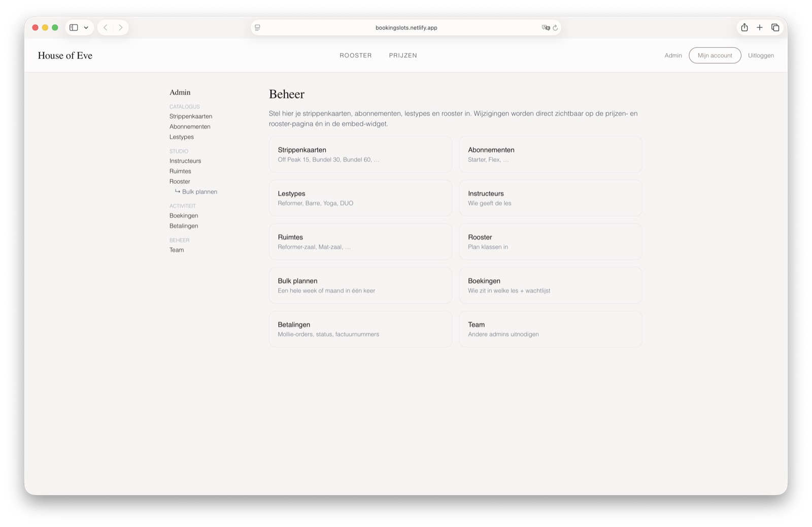Open the Mijn account button
This screenshot has height=527, width=812.
[715, 55]
